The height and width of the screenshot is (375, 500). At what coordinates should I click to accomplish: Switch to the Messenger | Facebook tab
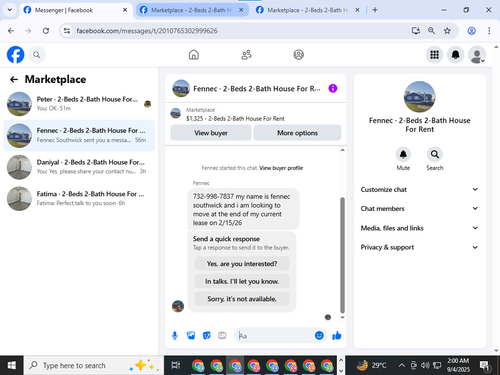point(75,10)
